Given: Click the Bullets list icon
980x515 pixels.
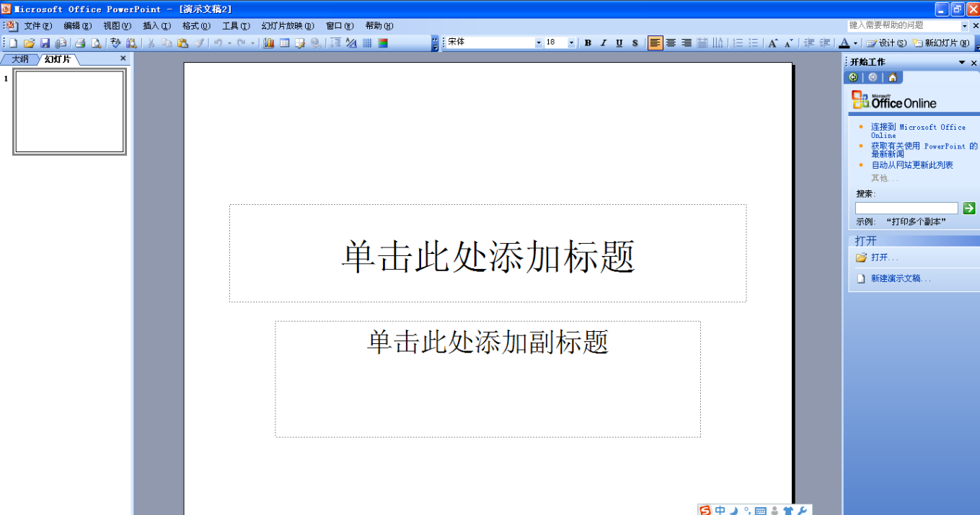Looking at the screenshot, I should [x=754, y=43].
